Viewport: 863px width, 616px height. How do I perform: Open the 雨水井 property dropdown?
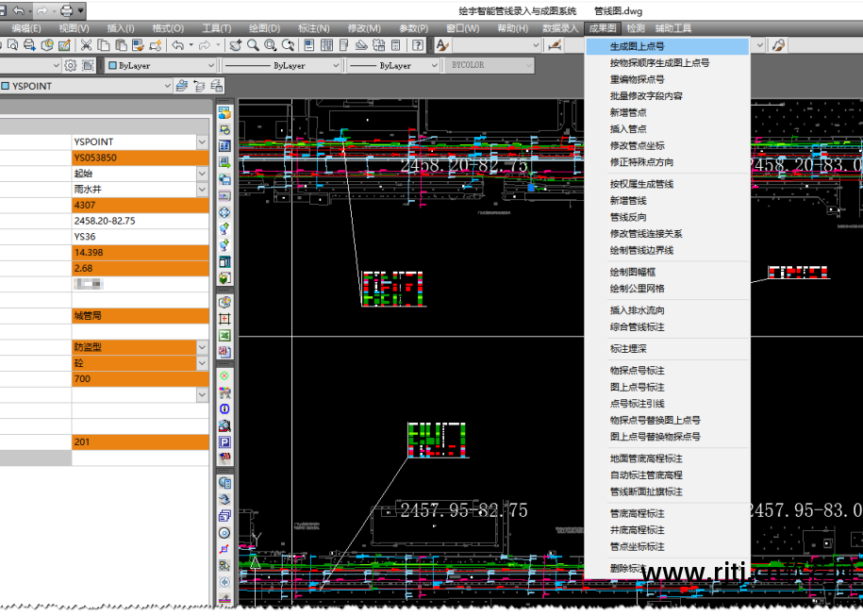tap(202, 190)
